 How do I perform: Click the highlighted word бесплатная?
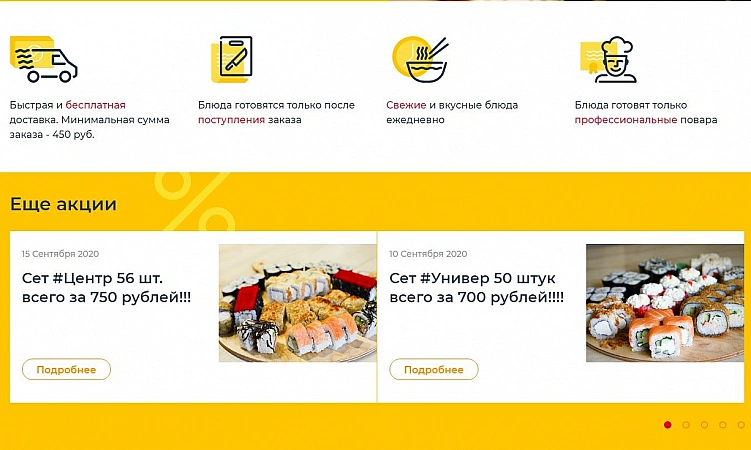click(95, 105)
